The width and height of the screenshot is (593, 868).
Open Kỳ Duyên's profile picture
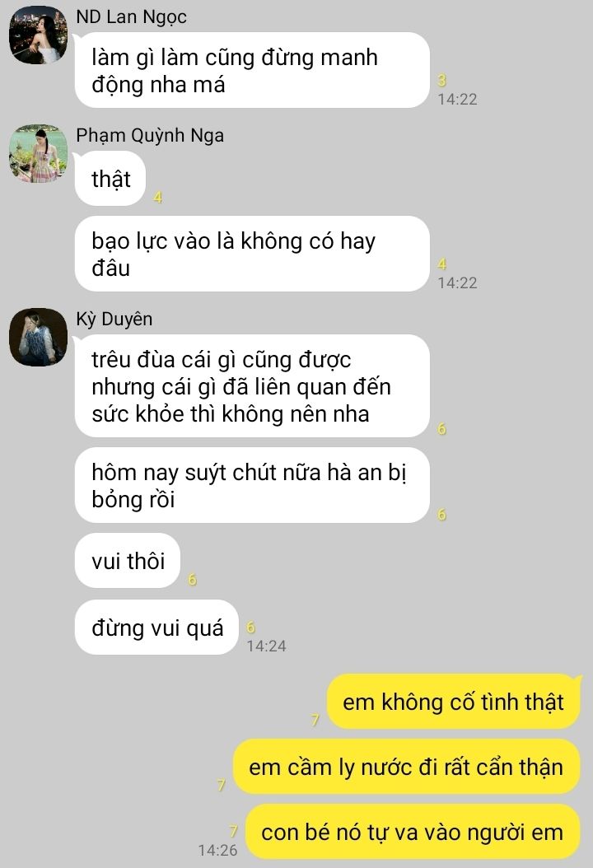38,337
